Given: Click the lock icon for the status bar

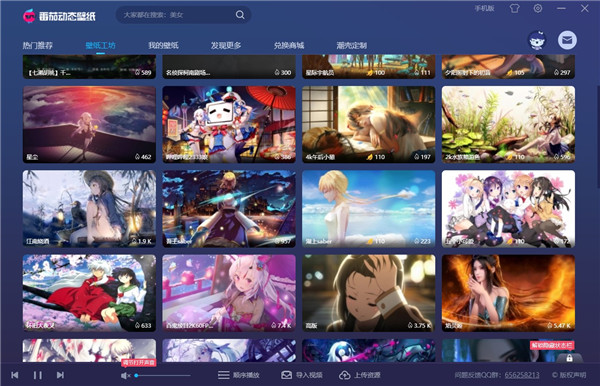Looking at the screenshot, I should click(x=569, y=358).
